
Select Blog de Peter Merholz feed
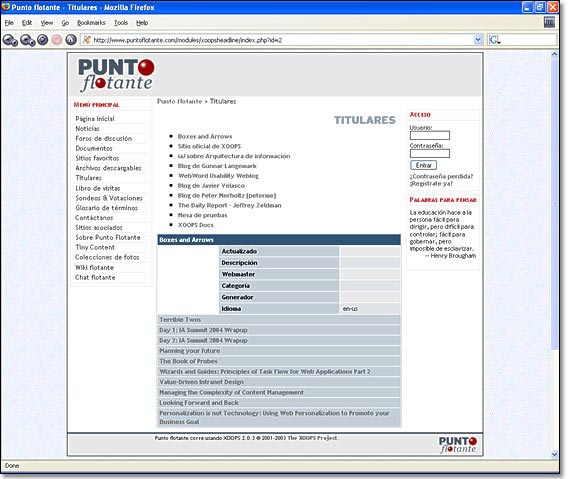tap(227, 195)
